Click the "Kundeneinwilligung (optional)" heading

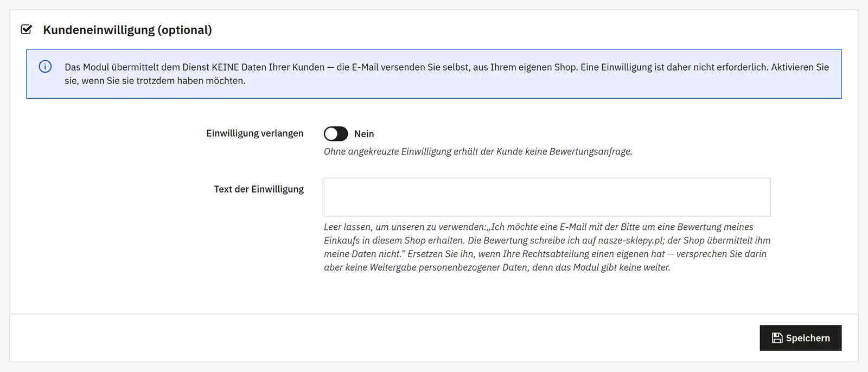[127, 30]
